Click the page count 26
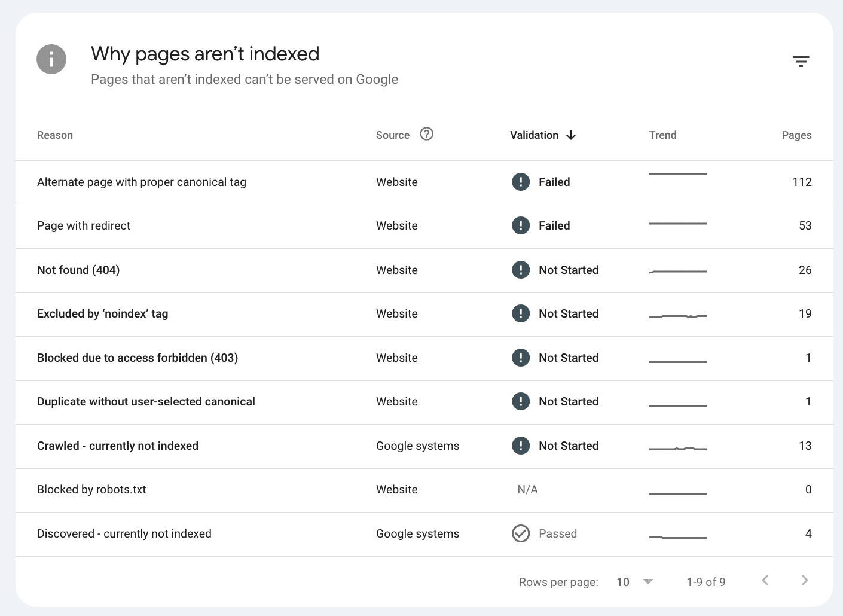The width and height of the screenshot is (843, 616). pos(805,270)
